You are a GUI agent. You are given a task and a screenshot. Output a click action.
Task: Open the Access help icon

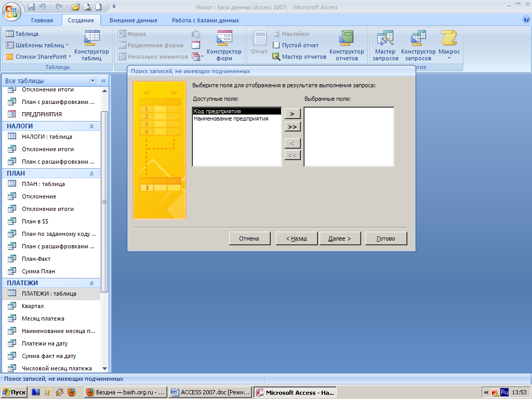click(526, 20)
